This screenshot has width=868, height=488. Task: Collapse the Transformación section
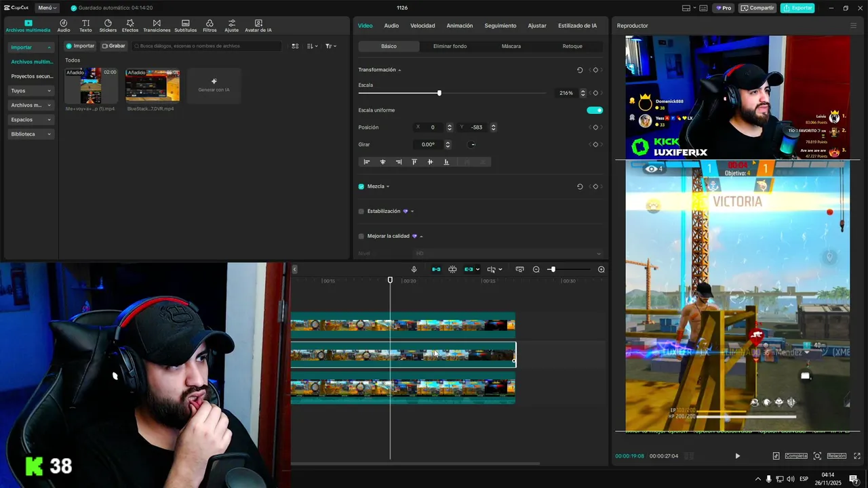399,70
